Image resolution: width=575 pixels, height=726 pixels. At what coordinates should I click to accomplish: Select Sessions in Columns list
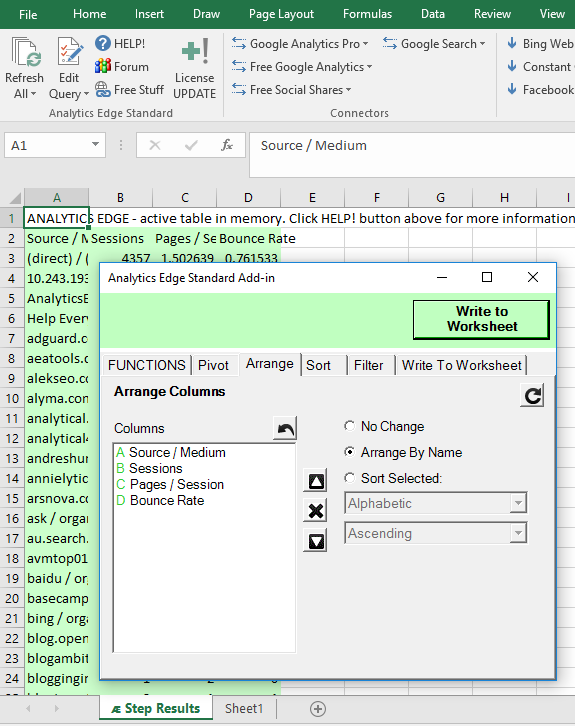[204, 469]
